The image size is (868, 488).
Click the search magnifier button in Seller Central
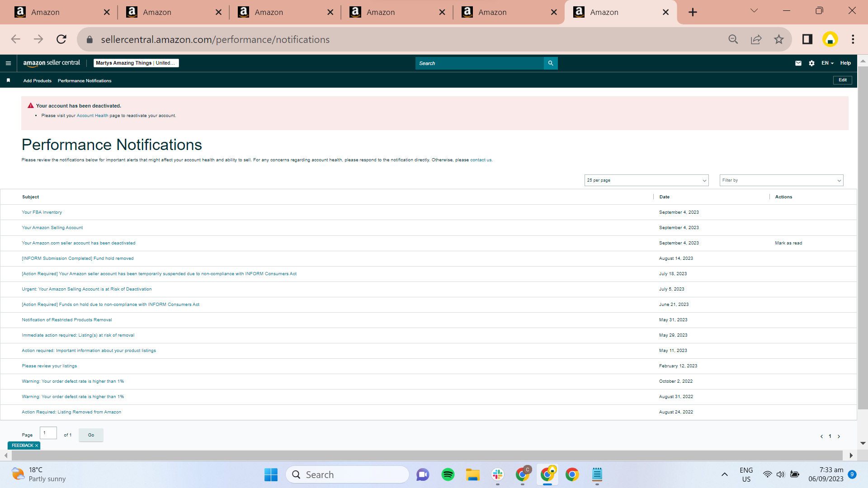tap(551, 63)
